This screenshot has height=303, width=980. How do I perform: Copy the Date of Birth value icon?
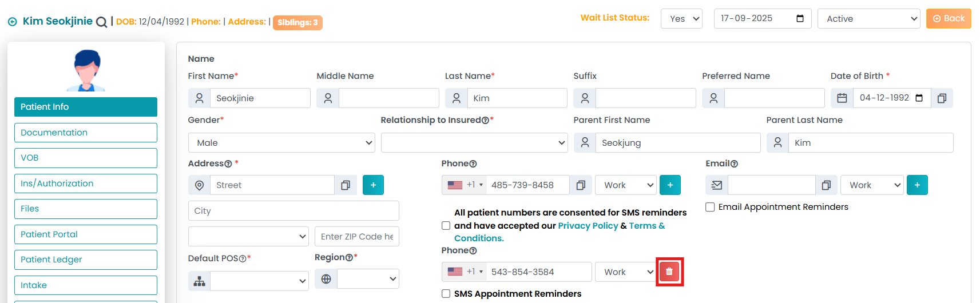tap(942, 98)
